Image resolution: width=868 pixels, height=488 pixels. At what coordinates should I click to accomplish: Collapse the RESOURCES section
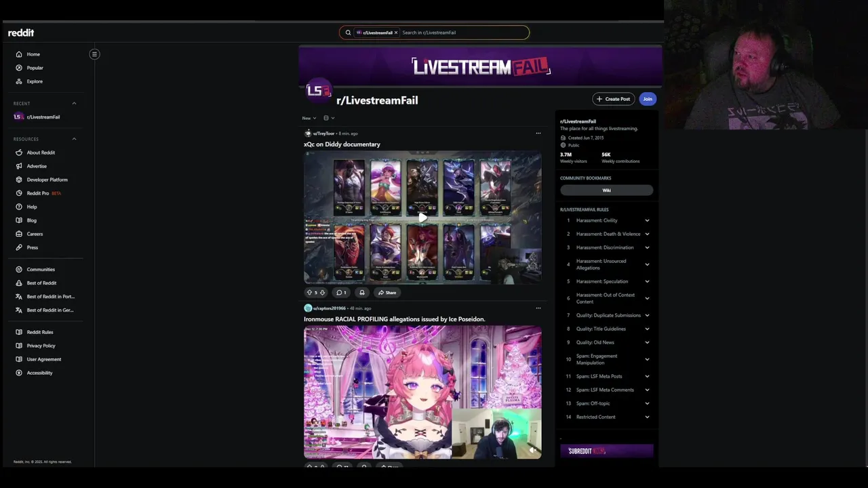tap(74, 139)
